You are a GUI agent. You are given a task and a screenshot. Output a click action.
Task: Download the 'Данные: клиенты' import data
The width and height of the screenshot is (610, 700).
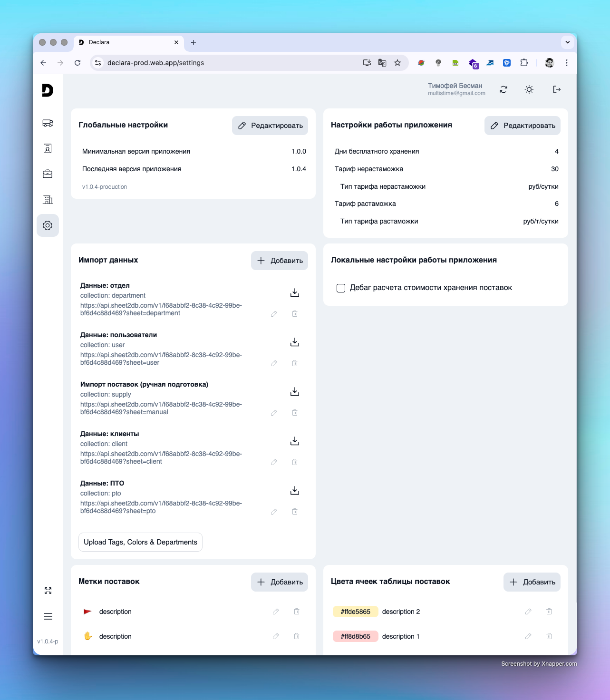295,441
